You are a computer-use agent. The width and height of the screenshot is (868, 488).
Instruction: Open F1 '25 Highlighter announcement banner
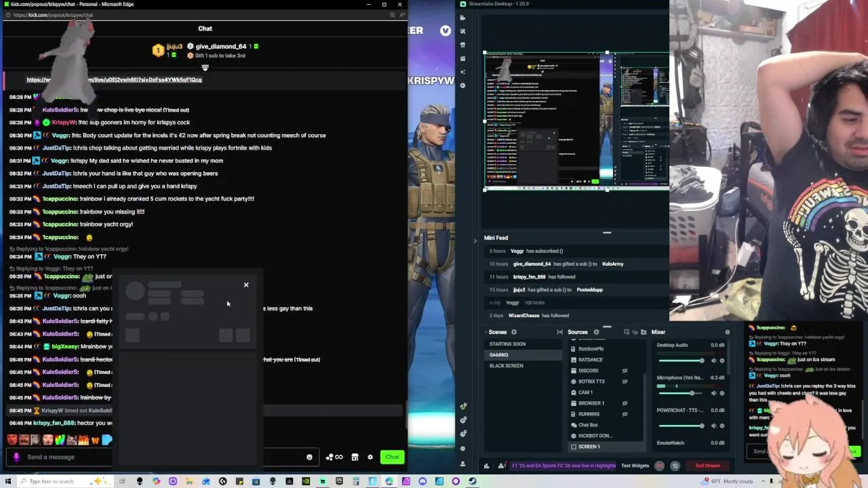(x=564, y=466)
